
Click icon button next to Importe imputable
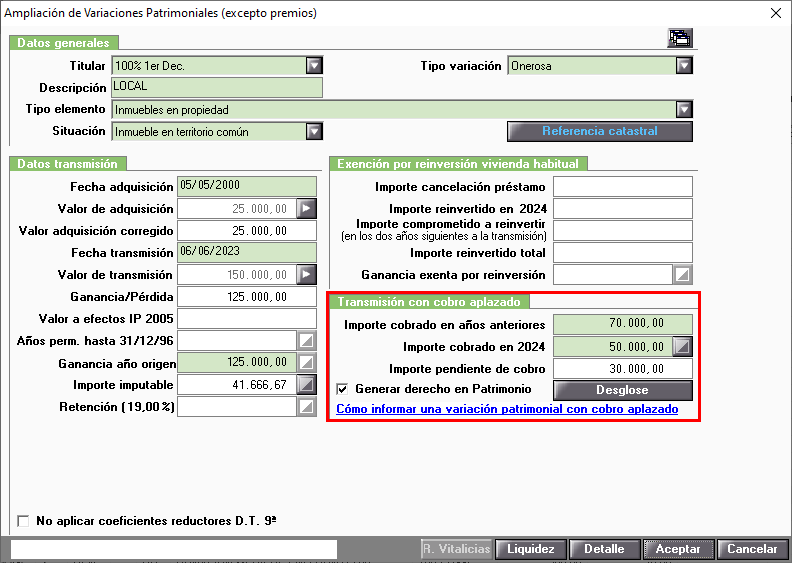coord(307,385)
